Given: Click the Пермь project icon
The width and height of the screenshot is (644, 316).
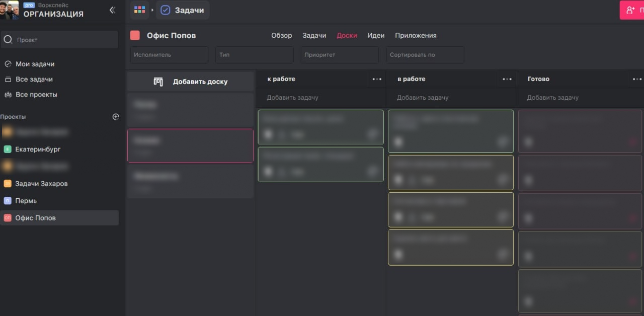Looking at the screenshot, I should [x=8, y=201].
